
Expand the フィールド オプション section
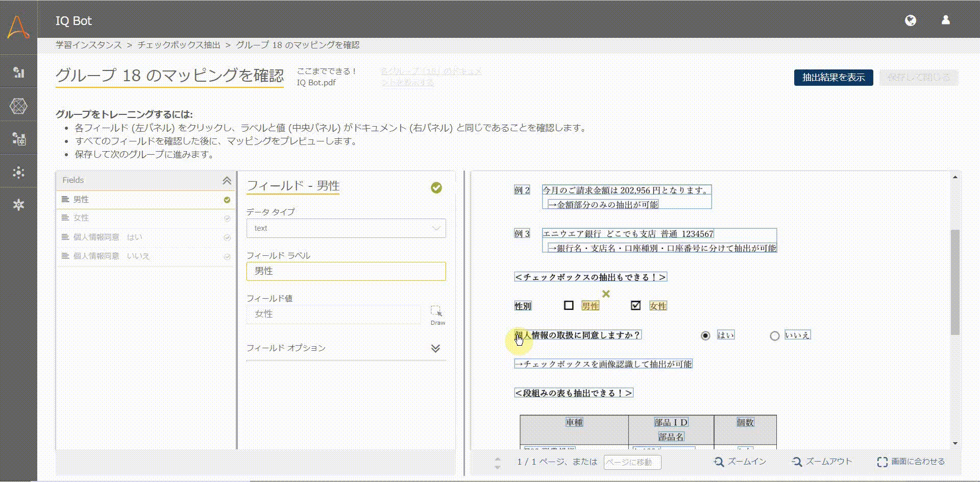[x=435, y=348]
